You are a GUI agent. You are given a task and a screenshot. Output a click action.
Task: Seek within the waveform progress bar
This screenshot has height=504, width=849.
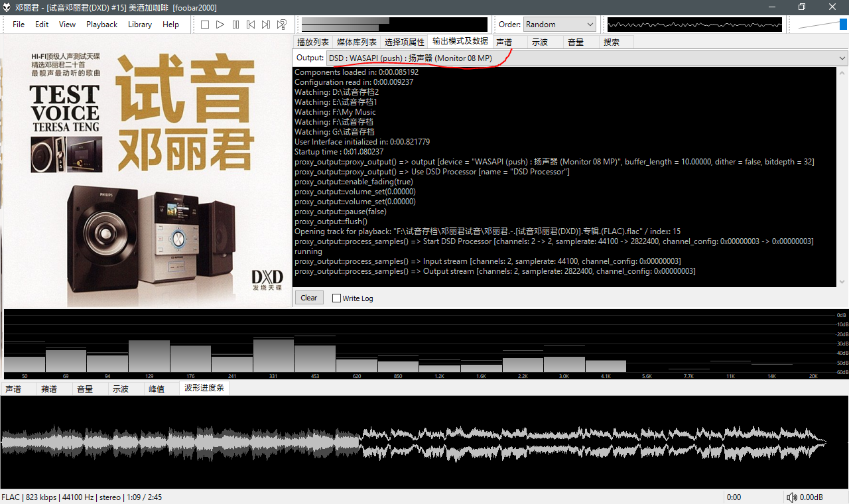point(424,442)
